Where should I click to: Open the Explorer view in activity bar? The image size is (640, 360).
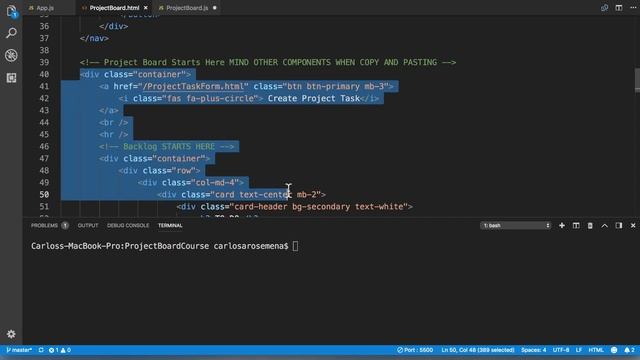[11, 11]
